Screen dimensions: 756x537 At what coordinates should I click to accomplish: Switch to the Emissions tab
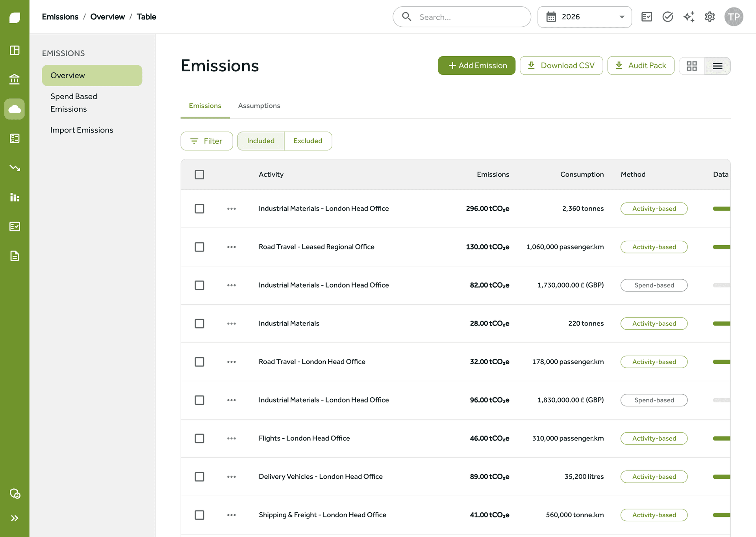(205, 106)
